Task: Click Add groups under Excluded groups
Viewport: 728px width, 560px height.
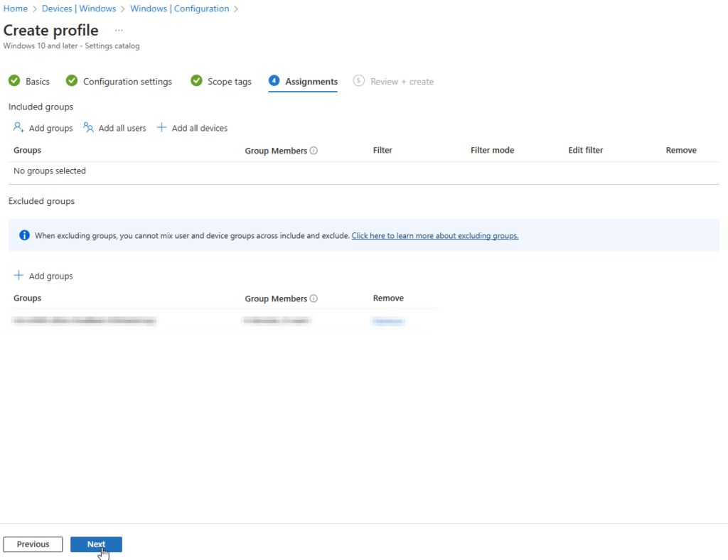Action: tap(43, 276)
